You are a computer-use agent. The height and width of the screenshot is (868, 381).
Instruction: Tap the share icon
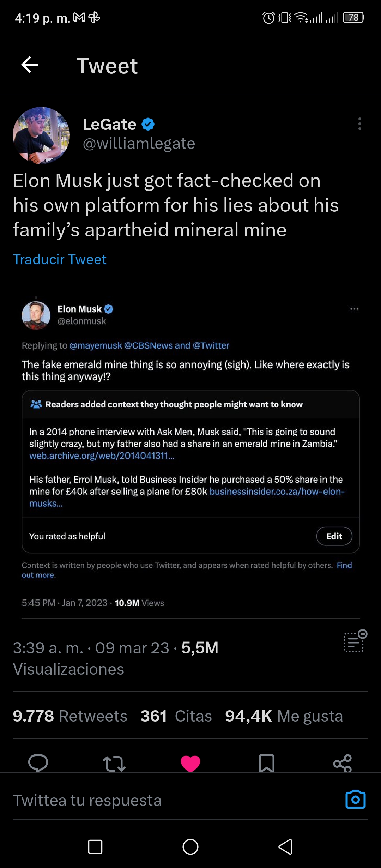tap(343, 763)
